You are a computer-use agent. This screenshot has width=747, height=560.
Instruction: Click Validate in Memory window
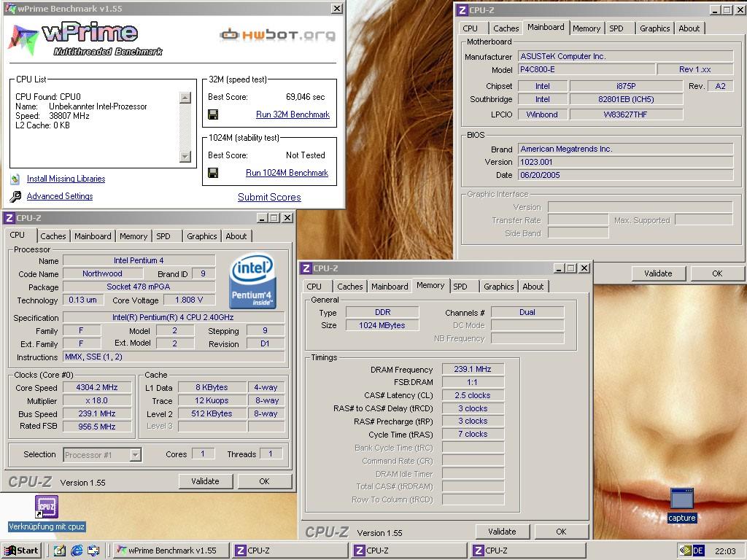[x=502, y=532]
